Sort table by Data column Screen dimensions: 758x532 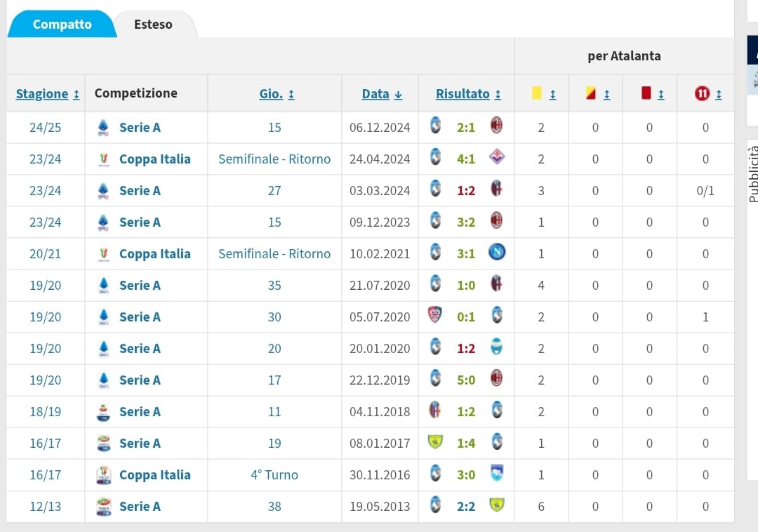(x=382, y=93)
